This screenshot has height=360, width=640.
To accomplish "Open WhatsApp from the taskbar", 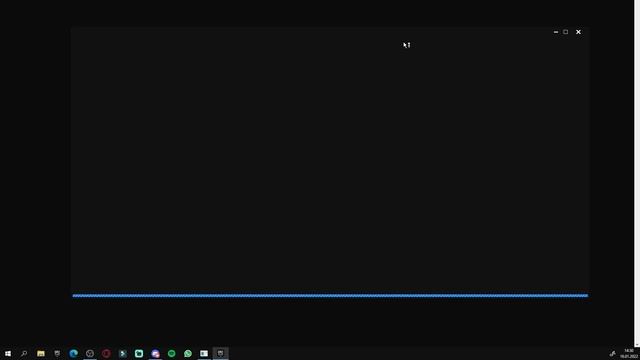I will (188, 353).
